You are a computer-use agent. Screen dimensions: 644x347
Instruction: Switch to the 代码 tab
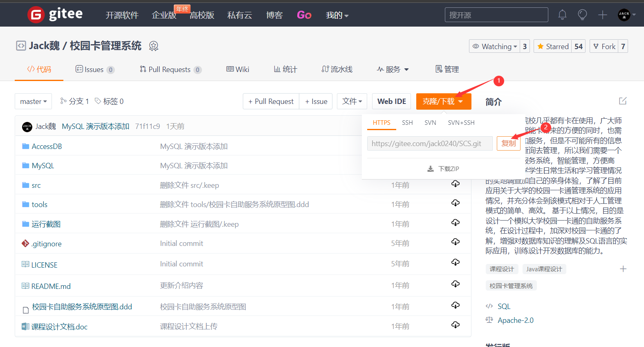point(39,69)
